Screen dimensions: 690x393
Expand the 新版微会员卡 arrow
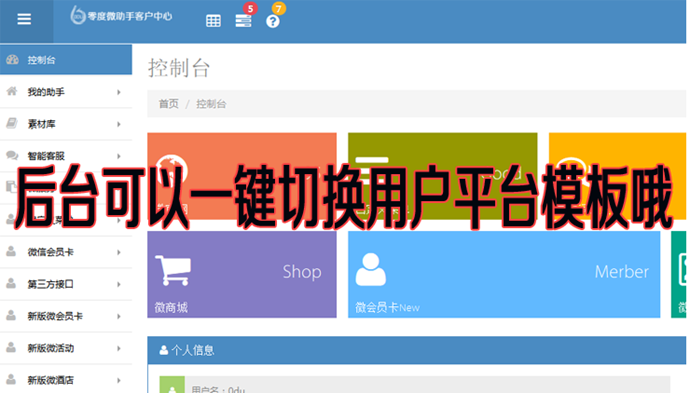pyautogui.click(x=119, y=316)
